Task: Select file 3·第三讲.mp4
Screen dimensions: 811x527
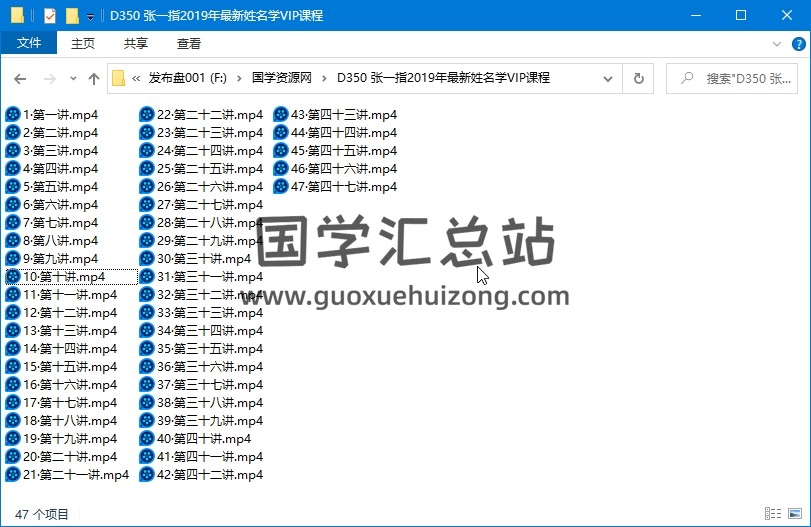Action: click(x=52, y=150)
